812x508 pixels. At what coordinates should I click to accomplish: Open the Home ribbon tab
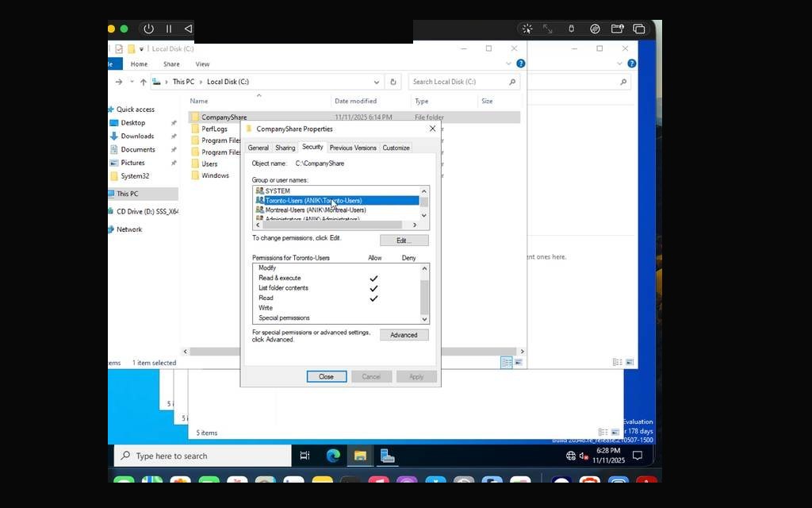coord(139,64)
